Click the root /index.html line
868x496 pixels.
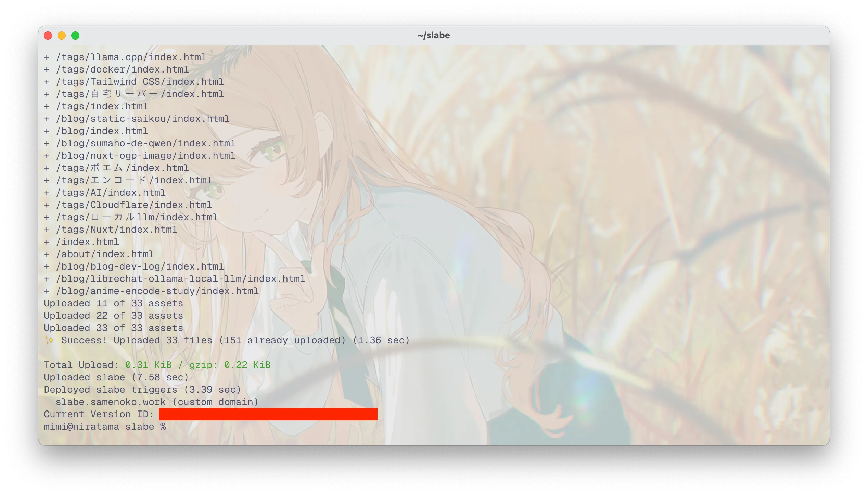click(x=81, y=242)
